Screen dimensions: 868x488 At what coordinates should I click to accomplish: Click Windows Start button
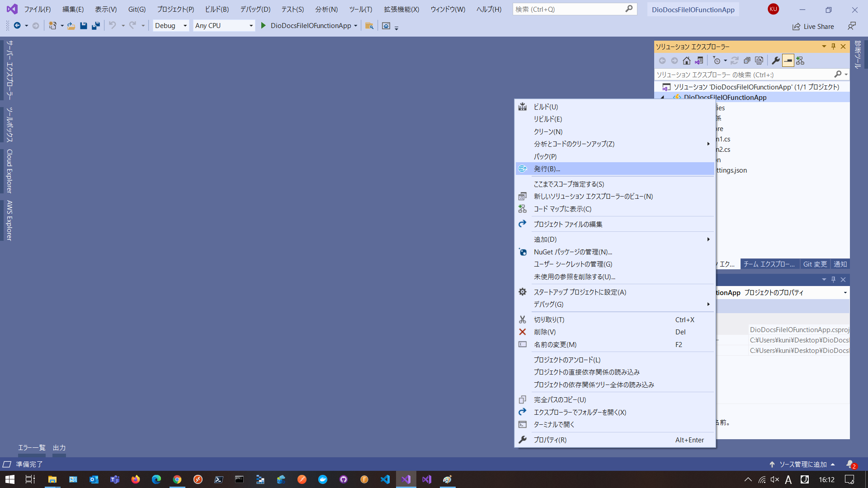[10, 479]
